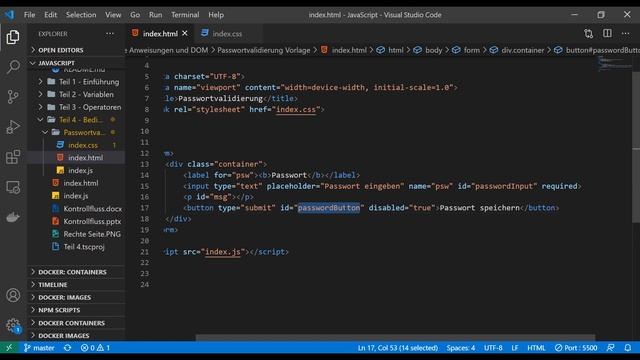Click the master branch indicator
Image resolution: width=640 pixels, height=360 pixels.
pyautogui.click(x=39, y=348)
